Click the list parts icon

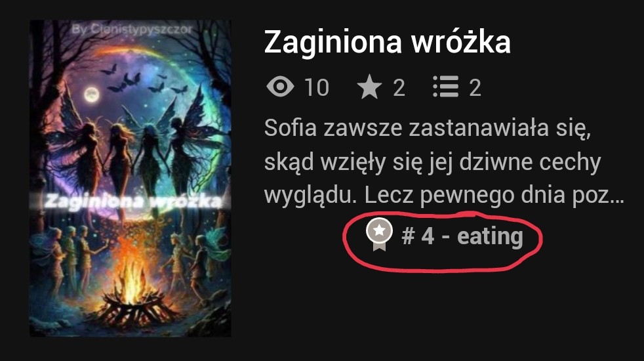446,87
